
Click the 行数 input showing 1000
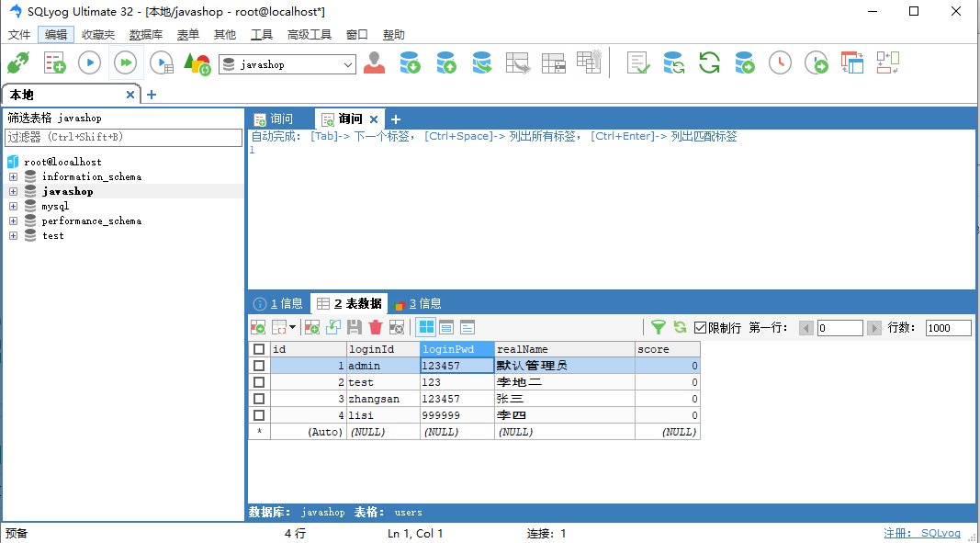click(949, 327)
